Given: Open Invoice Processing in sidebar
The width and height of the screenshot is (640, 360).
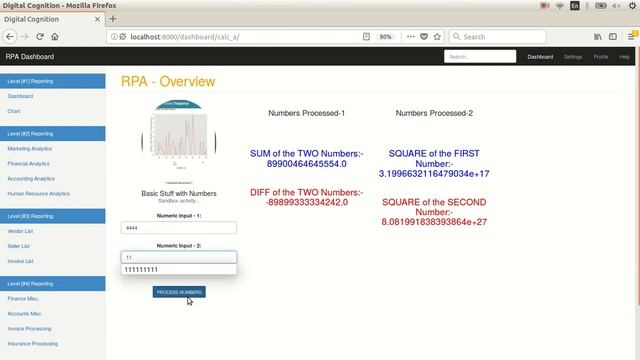Looking at the screenshot, I should [29, 329].
